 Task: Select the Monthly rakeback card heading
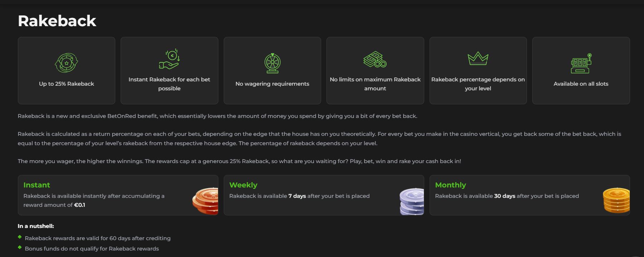[x=450, y=185]
